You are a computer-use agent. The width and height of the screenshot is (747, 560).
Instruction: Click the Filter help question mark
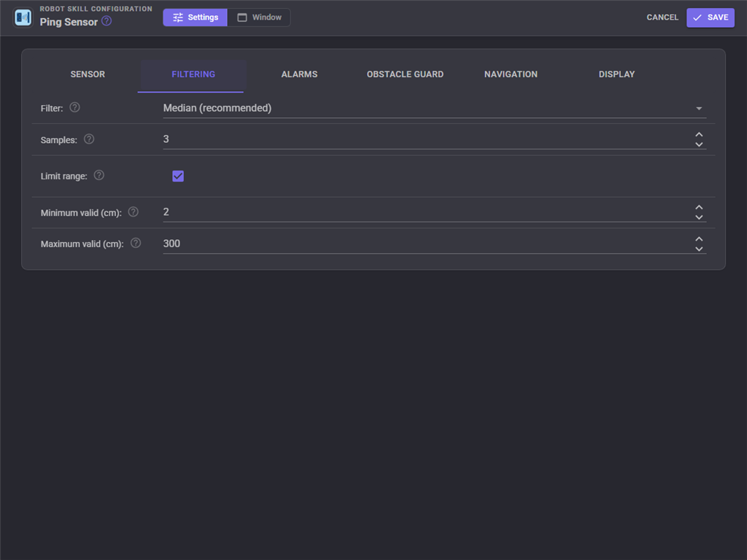click(x=75, y=108)
